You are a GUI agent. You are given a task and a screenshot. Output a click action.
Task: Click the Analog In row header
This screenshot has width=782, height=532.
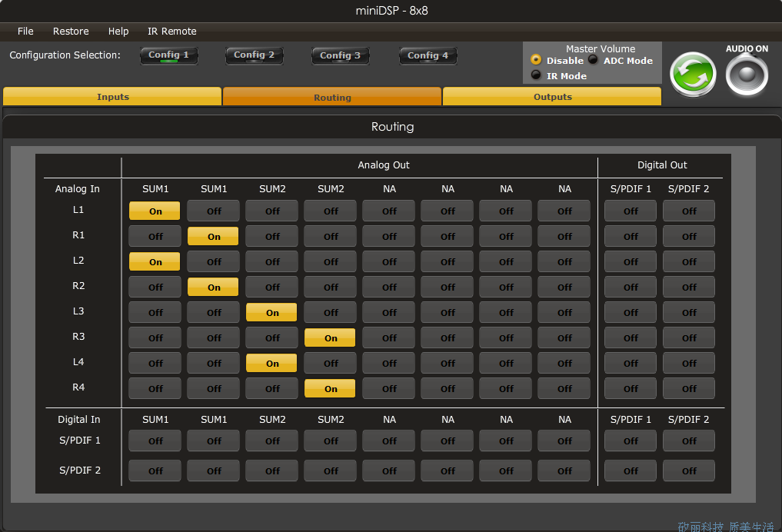pos(78,189)
